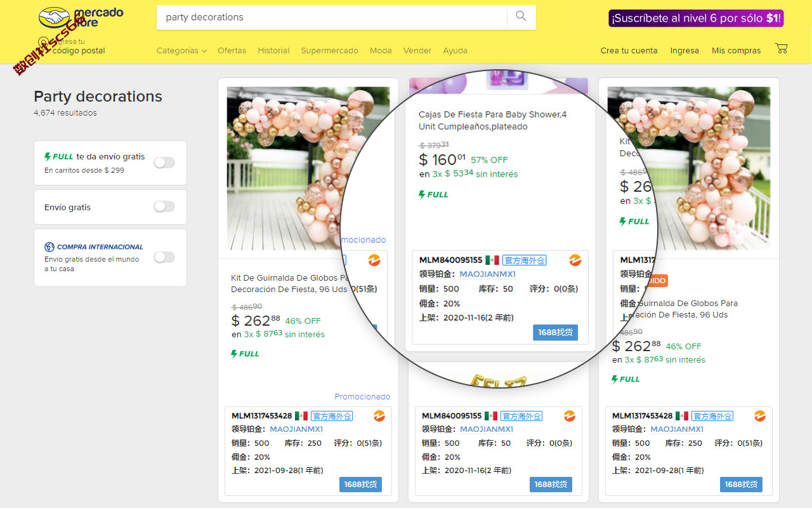Click MLM1317453428 item ID in left card panel

click(261, 416)
